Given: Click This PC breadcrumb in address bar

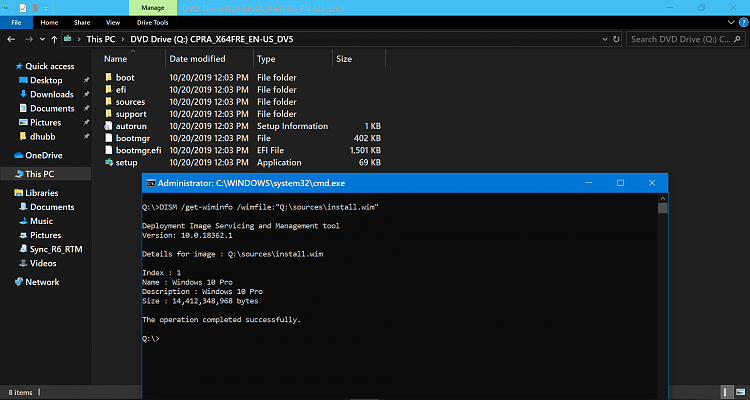Looking at the screenshot, I should [x=100, y=39].
